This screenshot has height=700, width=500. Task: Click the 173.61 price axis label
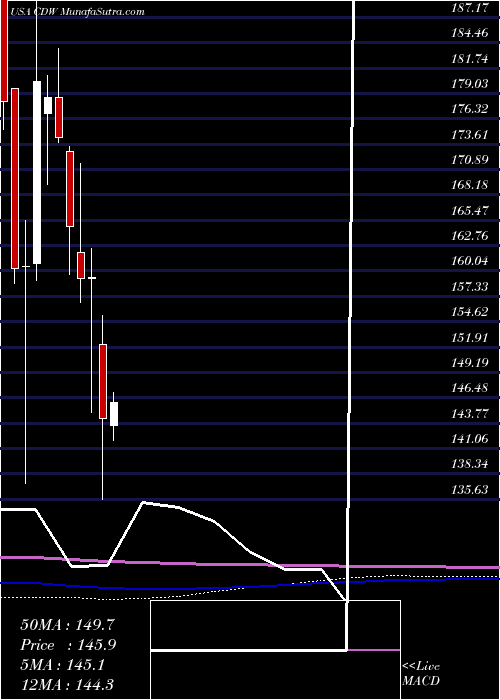point(468,134)
